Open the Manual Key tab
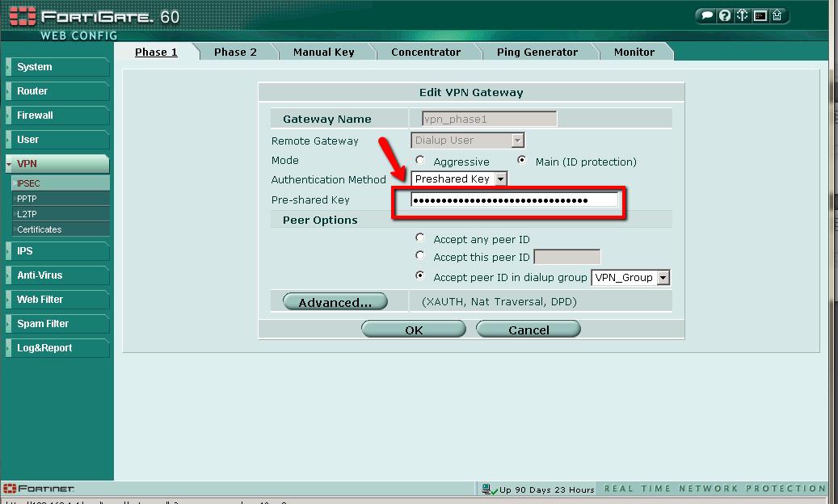The image size is (838, 504). [324, 52]
